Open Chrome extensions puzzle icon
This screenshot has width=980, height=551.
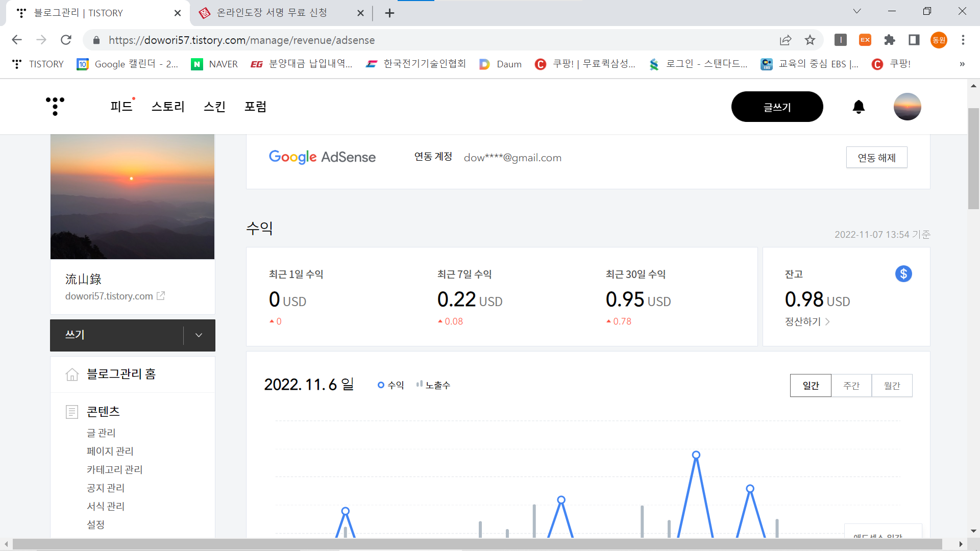point(890,40)
